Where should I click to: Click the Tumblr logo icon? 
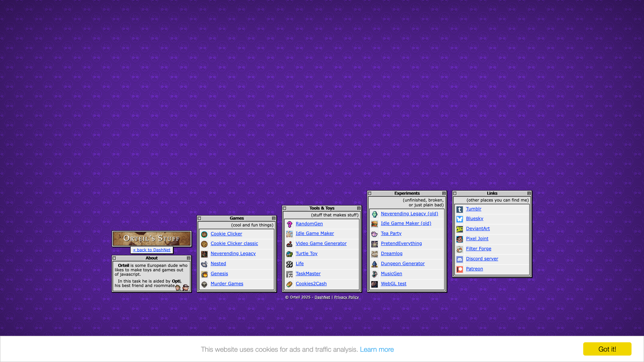coord(460,209)
